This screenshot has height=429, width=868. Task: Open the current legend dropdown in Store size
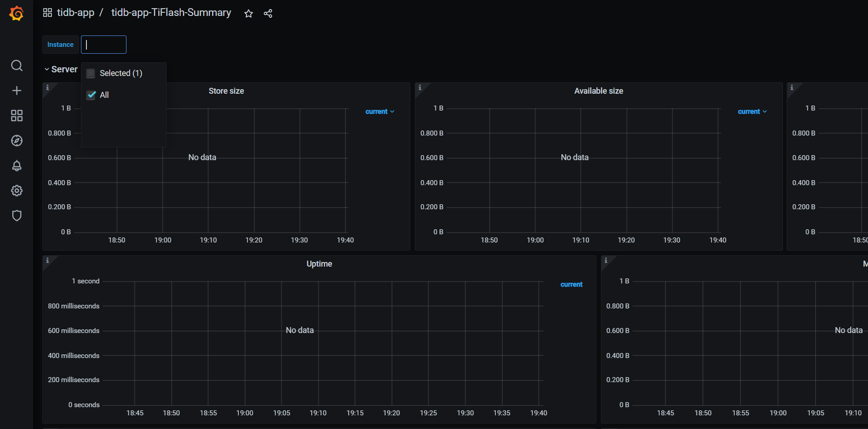pyautogui.click(x=380, y=111)
